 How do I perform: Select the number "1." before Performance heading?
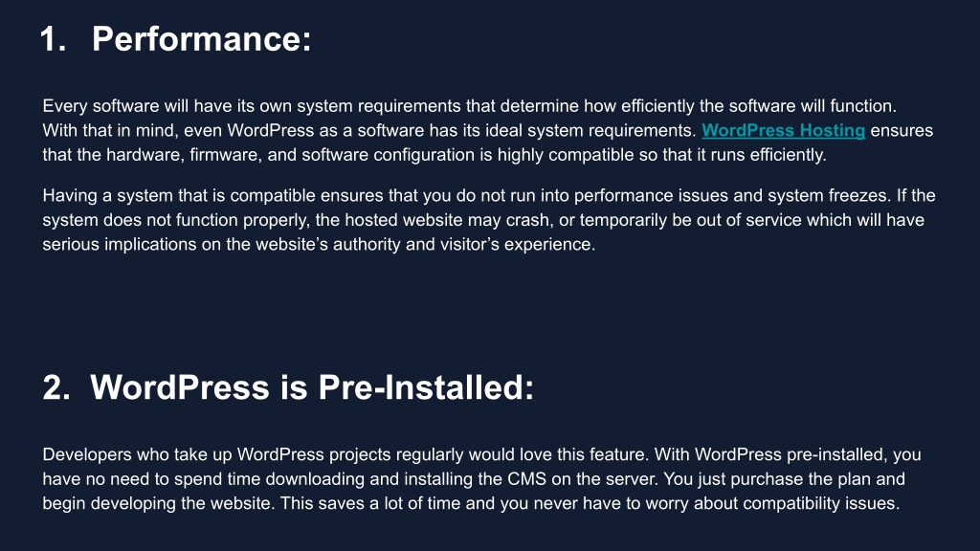(x=54, y=38)
